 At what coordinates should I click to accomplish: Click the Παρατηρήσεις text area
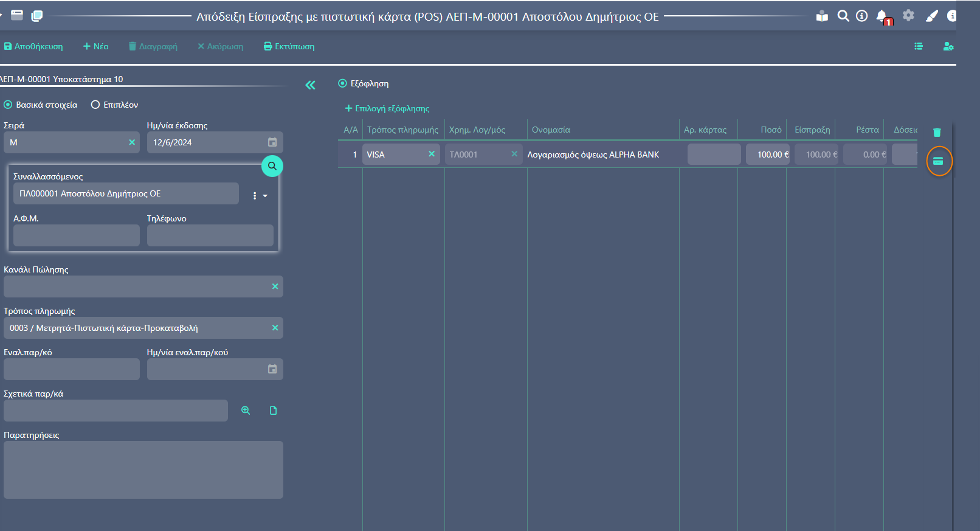pos(143,470)
